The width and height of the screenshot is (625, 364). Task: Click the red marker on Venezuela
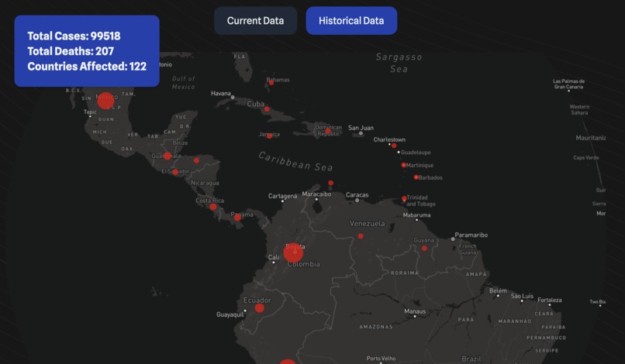click(x=361, y=236)
